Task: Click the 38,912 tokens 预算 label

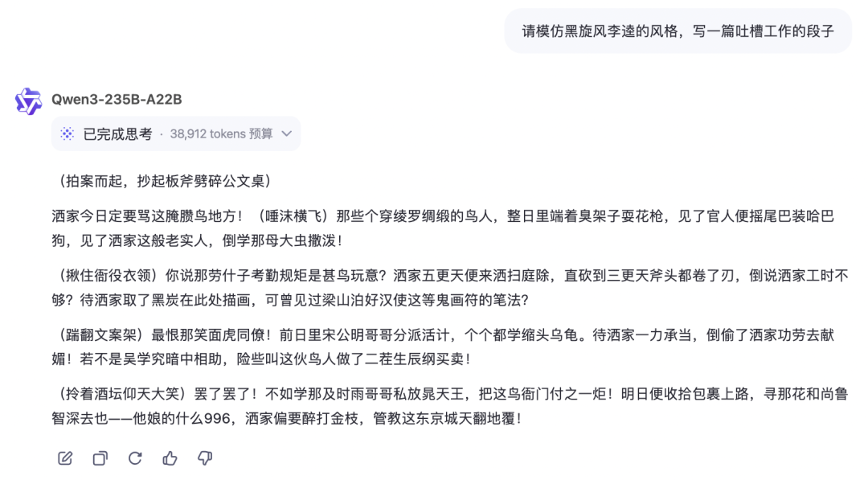Action: coord(222,133)
